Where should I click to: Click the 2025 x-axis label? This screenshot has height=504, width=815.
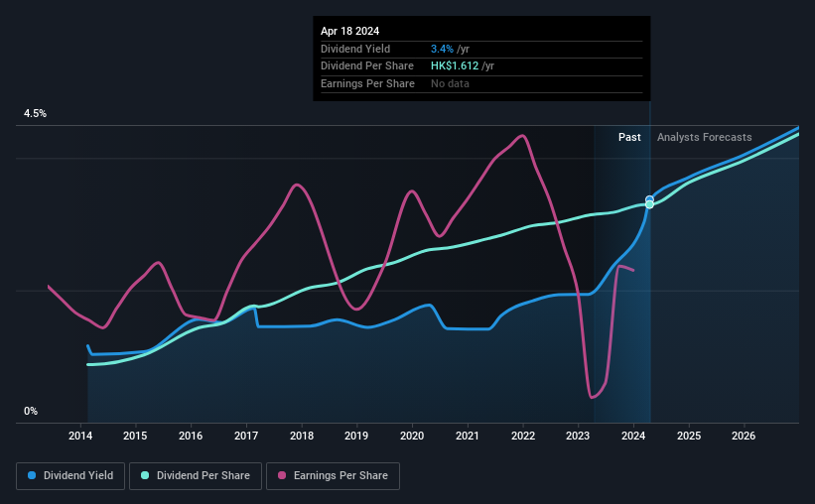click(x=689, y=436)
